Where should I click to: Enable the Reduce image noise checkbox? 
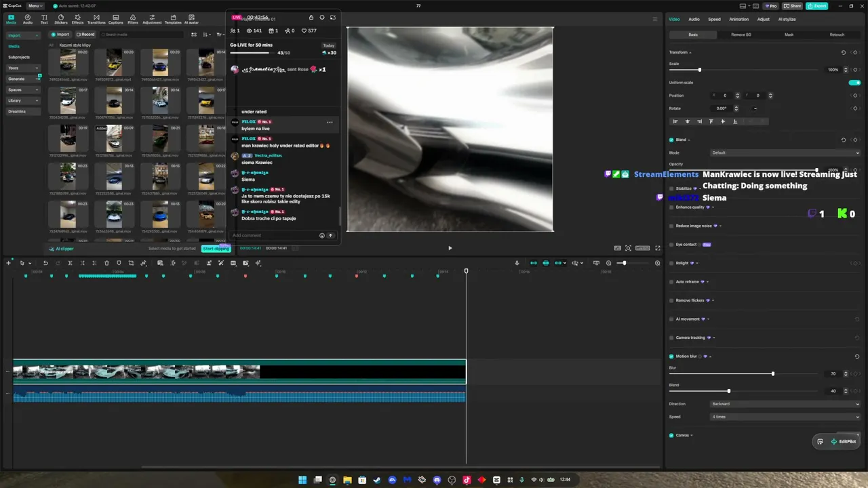pyautogui.click(x=671, y=226)
